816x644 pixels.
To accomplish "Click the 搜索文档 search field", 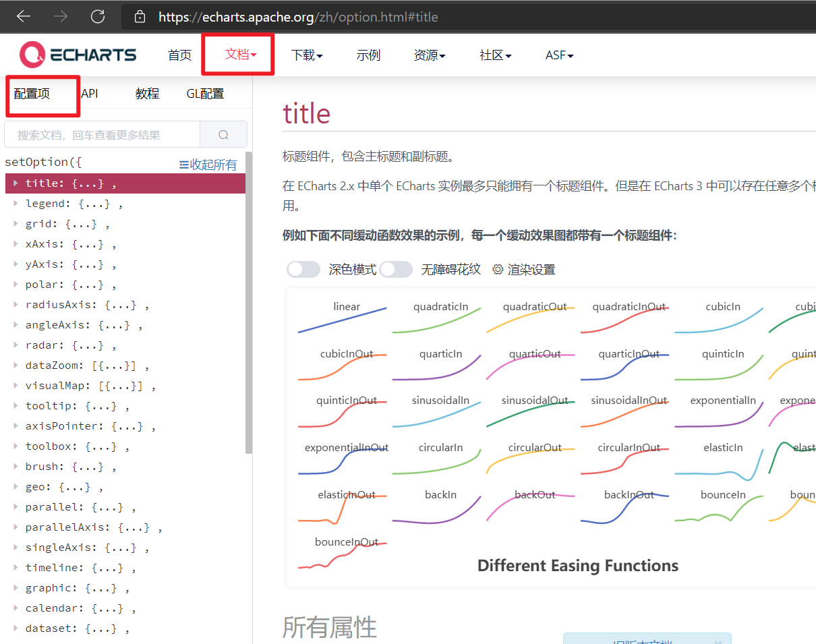I will (103, 135).
